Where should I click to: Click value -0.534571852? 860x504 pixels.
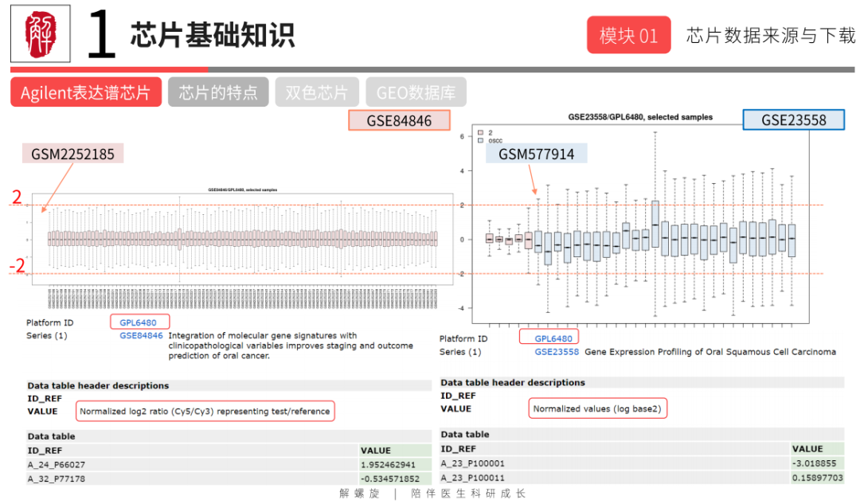[x=390, y=479]
